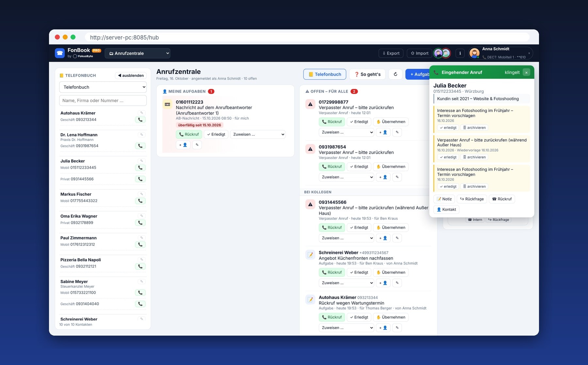Edit pencil icon for 01601112223 task

[x=197, y=145]
